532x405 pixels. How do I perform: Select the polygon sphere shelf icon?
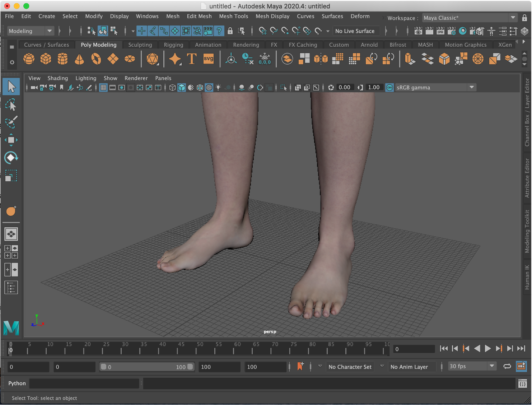coord(29,59)
